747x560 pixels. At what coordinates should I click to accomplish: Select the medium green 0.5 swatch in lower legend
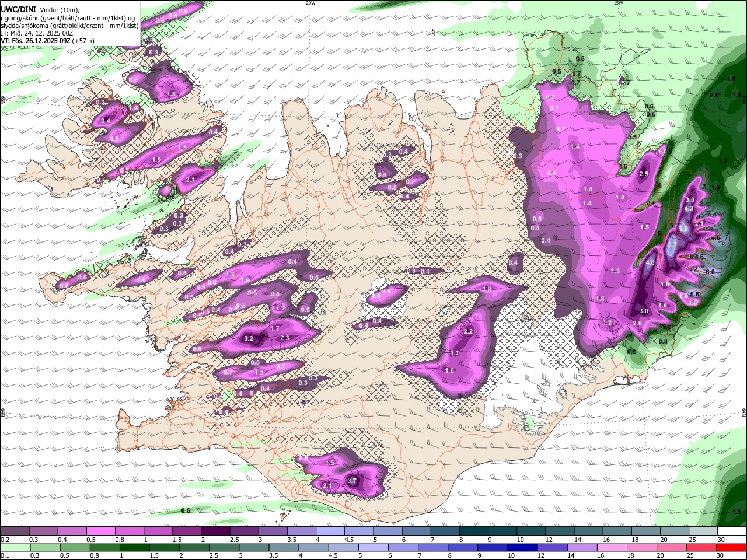click(75, 547)
